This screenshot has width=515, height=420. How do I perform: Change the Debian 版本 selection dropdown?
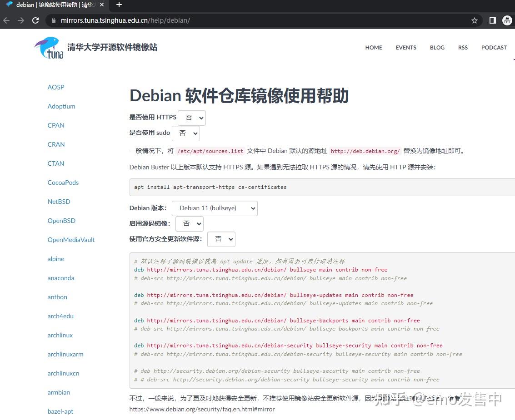pos(215,208)
